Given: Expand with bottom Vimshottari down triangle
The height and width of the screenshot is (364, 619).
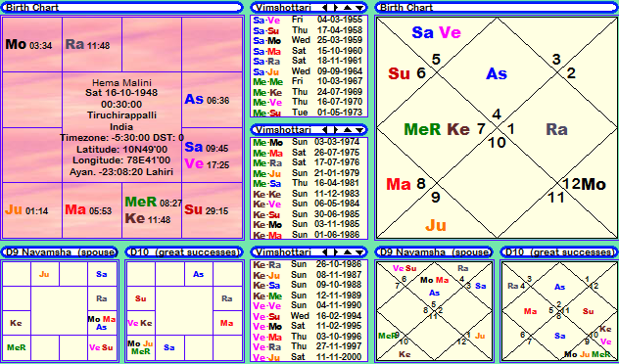Looking at the screenshot, I should [358, 252].
